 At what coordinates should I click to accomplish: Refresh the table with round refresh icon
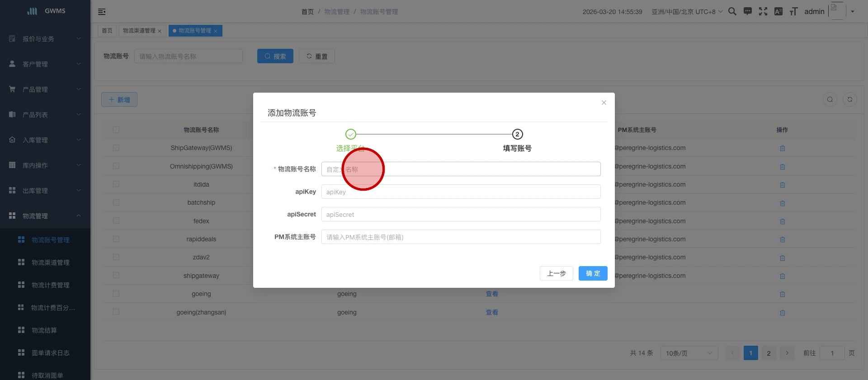[x=850, y=99]
